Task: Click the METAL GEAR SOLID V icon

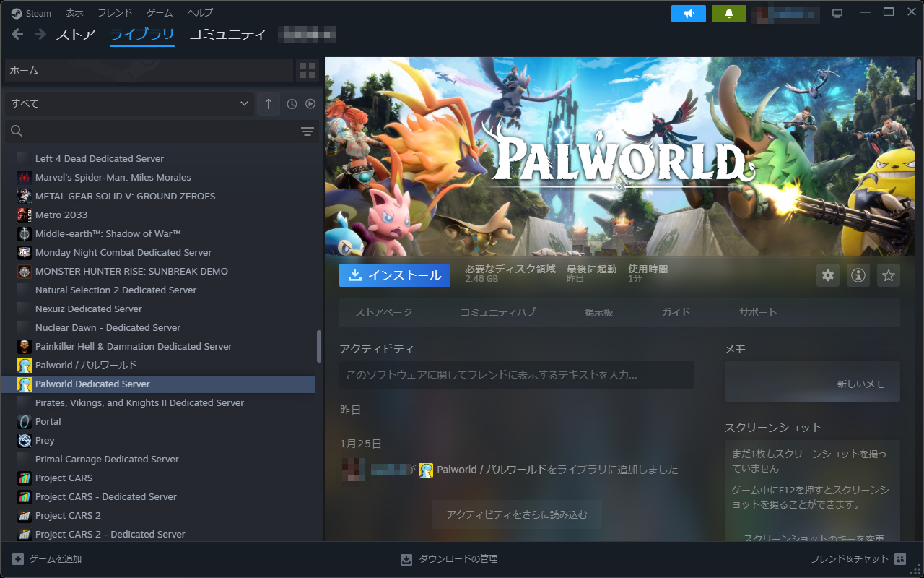Action: [25, 196]
